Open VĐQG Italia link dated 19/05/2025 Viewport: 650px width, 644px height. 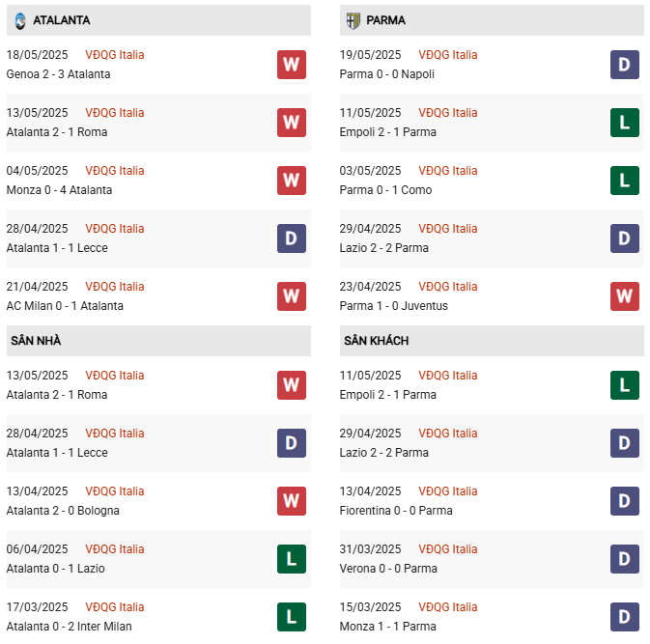(x=448, y=55)
